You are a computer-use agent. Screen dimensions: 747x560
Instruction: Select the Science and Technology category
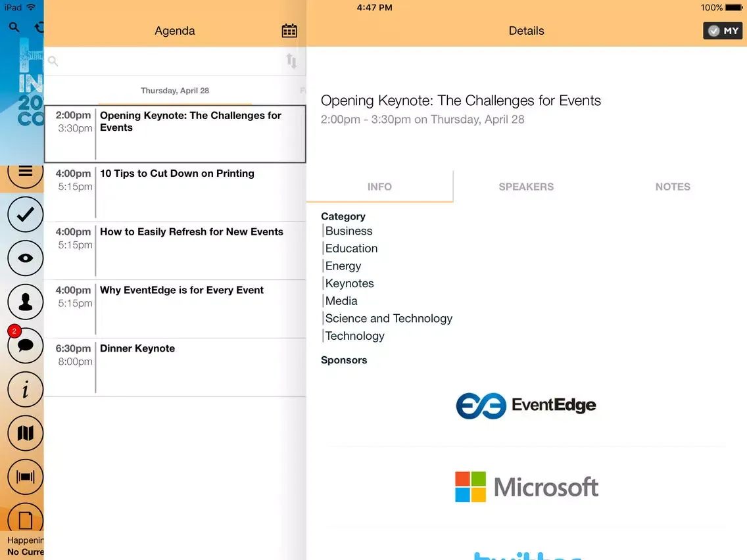click(x=389, y=319)
